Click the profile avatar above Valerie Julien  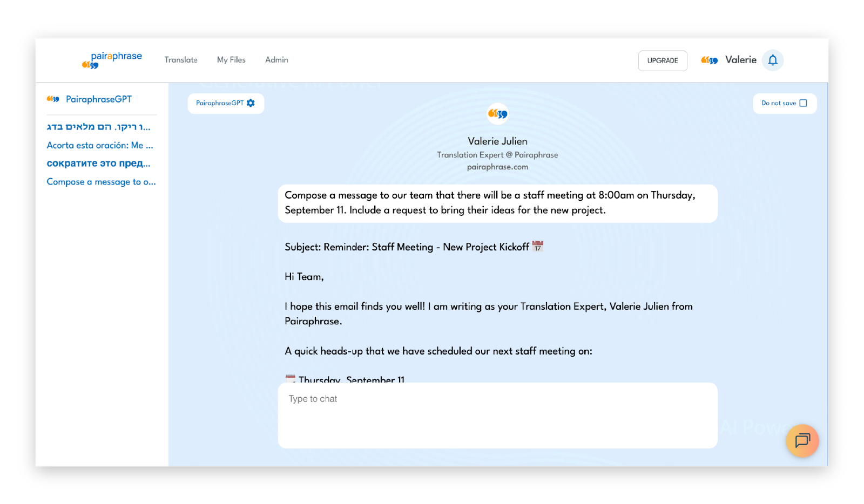(x=497, y=114)
